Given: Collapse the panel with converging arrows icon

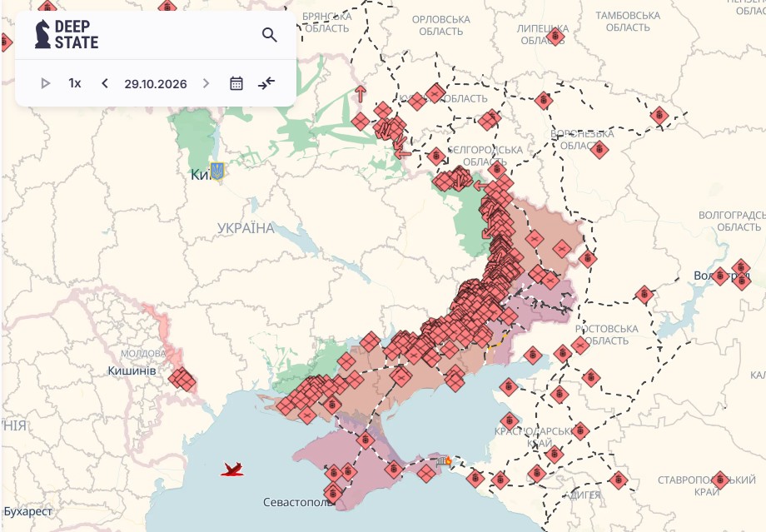Looking at the screenshot, I should pos(266,83).
